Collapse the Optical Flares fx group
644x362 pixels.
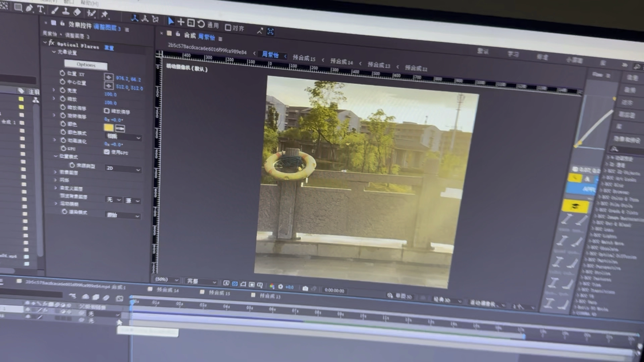(45, 42)
